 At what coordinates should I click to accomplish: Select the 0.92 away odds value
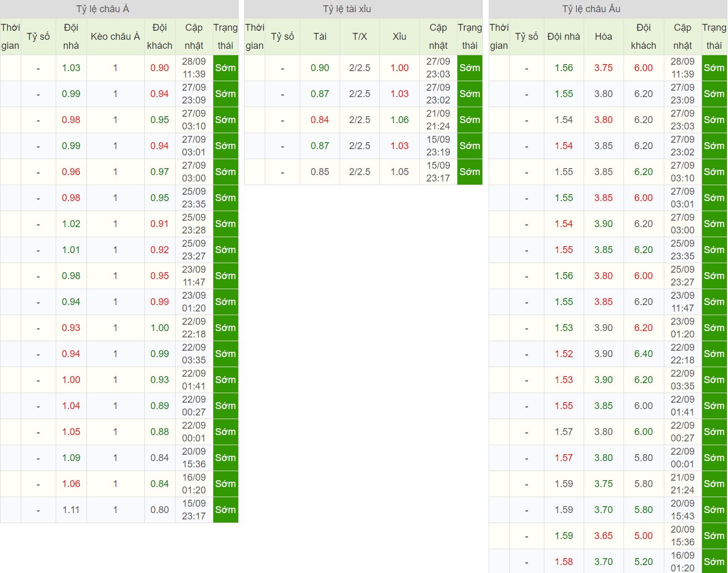[x=160, y=250]
